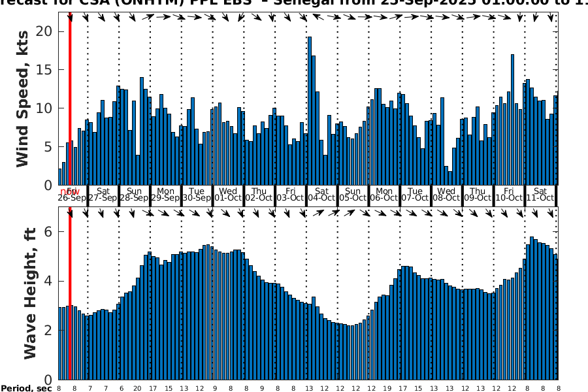Image resolution: width=588 pixels, height=392 pixels.
Task: Click the Fri 10-Oct date label
Action: [x=509, y=195]
